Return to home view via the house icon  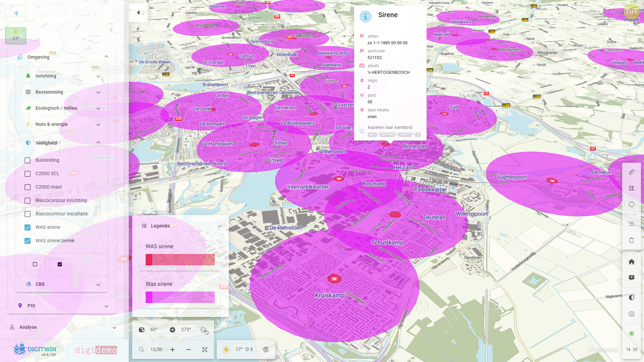click(x=632, y=262)
